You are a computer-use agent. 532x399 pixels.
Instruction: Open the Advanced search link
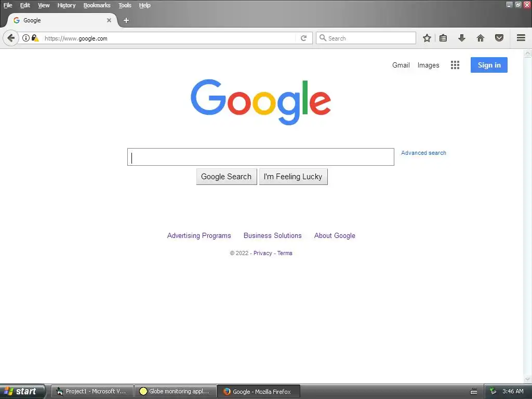coord(423,153)
